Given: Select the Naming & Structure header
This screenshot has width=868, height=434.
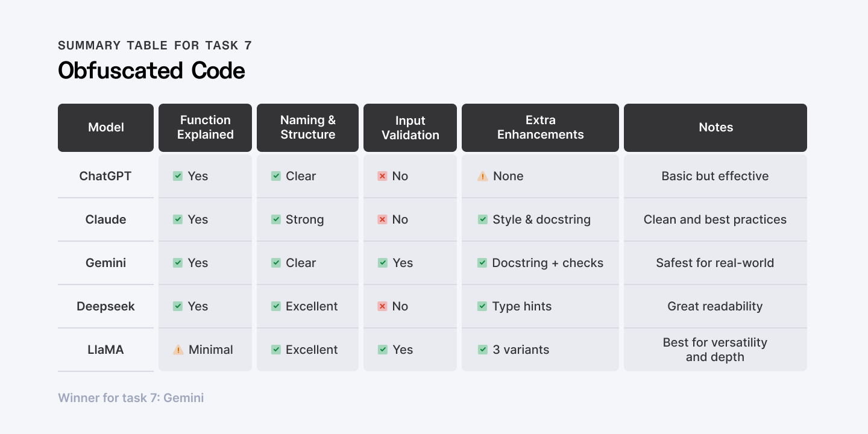Looking at the screenshot, I should (308, 127).
